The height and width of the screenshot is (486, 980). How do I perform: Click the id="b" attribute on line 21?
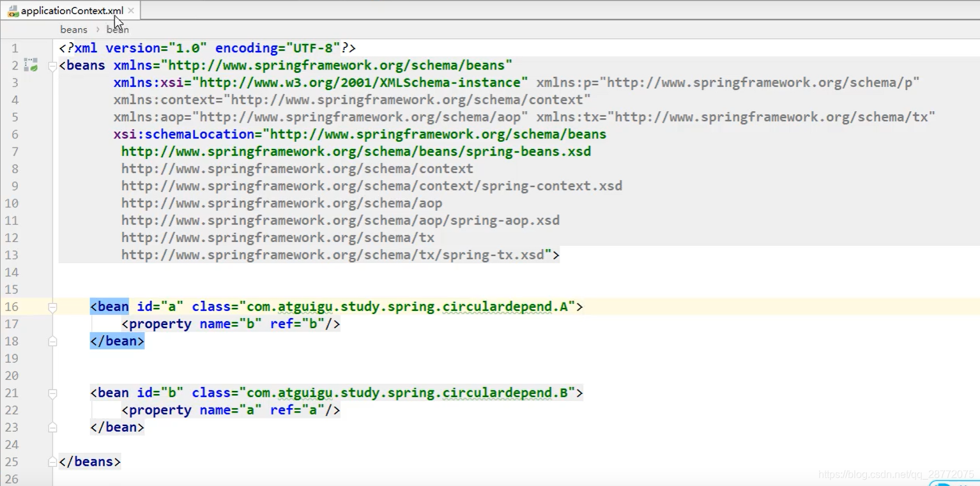click(x=160, y=393)
